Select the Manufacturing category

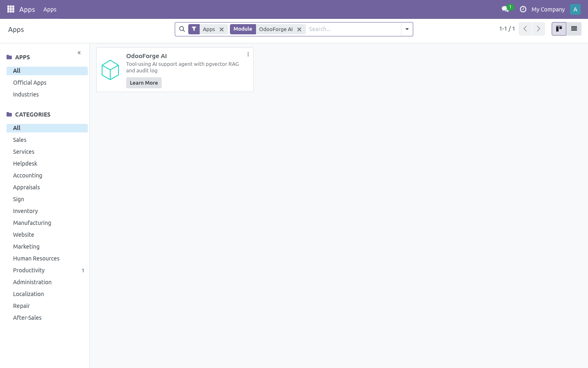pyautogui.click(x=47, y=223)
